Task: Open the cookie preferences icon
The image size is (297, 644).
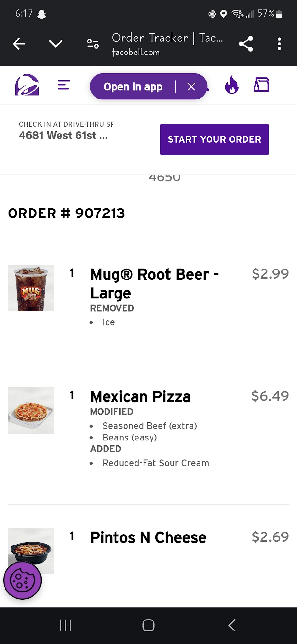Action: tap(22, 580)
